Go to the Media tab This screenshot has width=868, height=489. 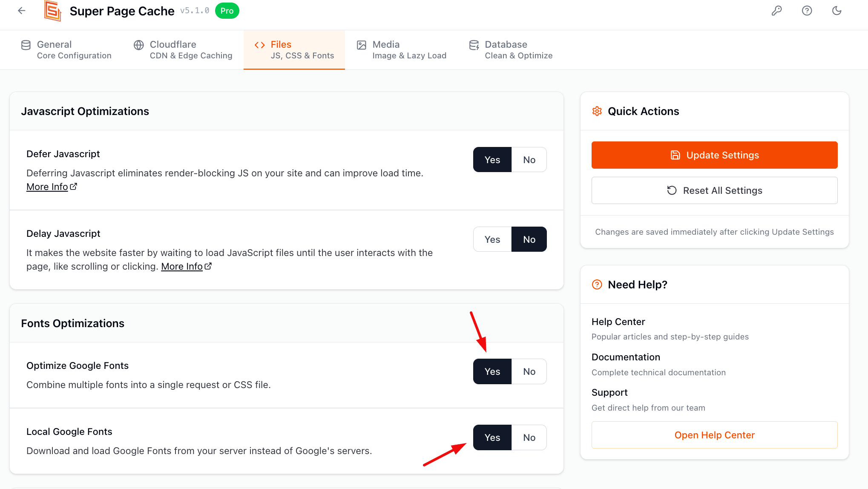coord(402,50)
